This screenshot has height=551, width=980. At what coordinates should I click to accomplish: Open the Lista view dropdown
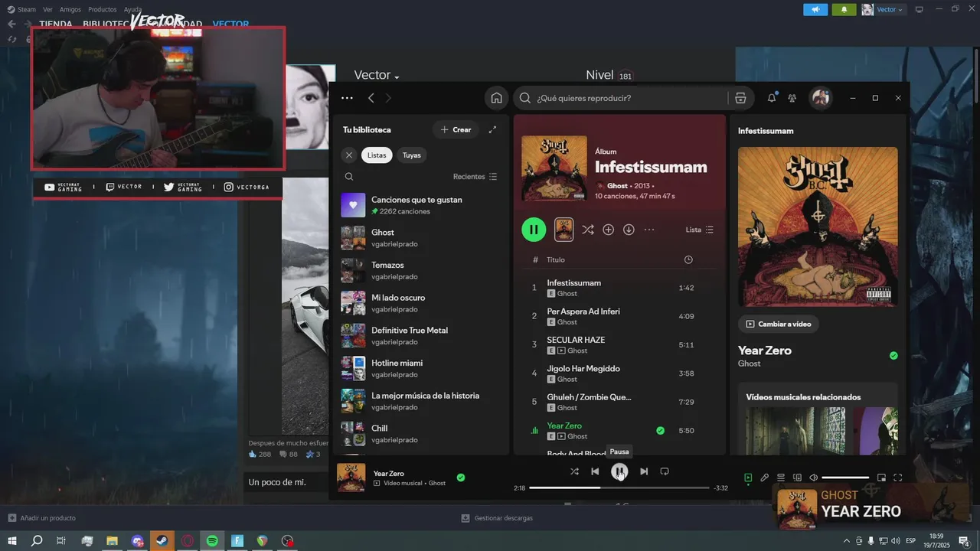pyautogui.click(x=699, y=230)
